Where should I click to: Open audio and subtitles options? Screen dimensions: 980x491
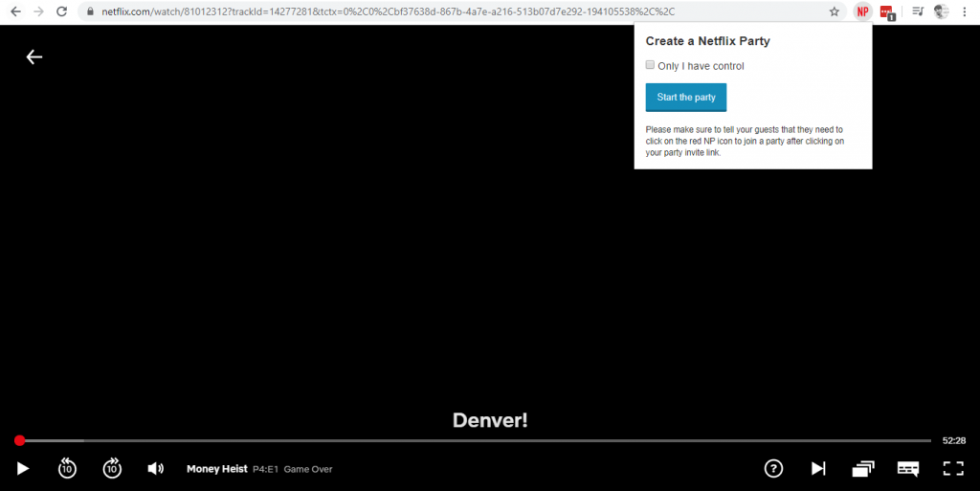click(908, 469)
